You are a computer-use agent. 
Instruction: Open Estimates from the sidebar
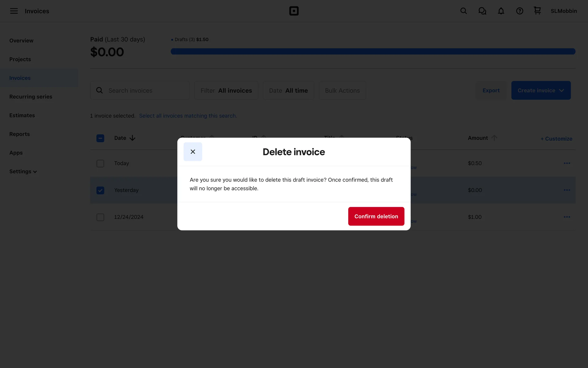[22, 115]
